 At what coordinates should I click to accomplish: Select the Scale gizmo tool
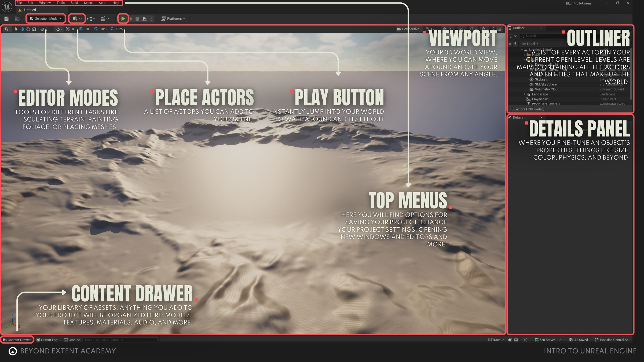pos(34,29)
